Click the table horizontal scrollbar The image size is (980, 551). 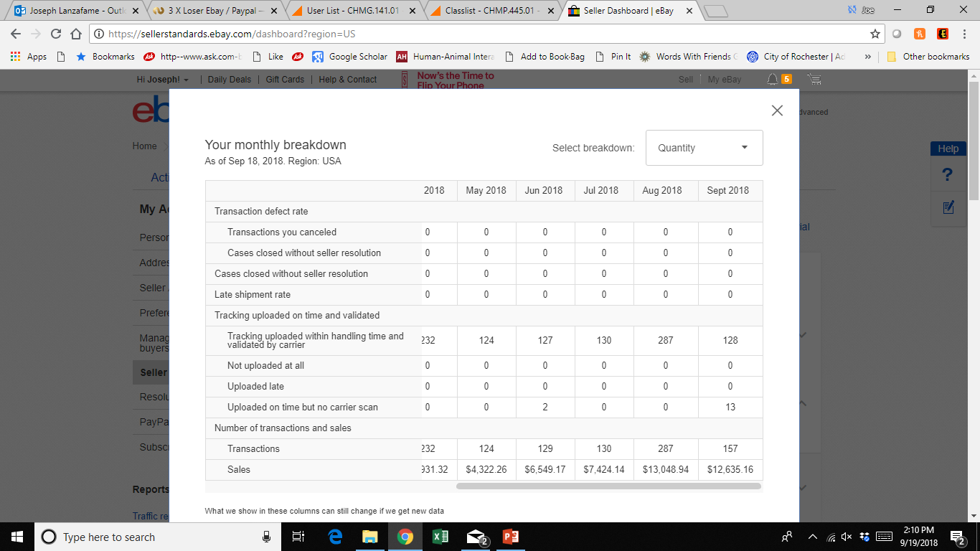[x=608, y=486]
